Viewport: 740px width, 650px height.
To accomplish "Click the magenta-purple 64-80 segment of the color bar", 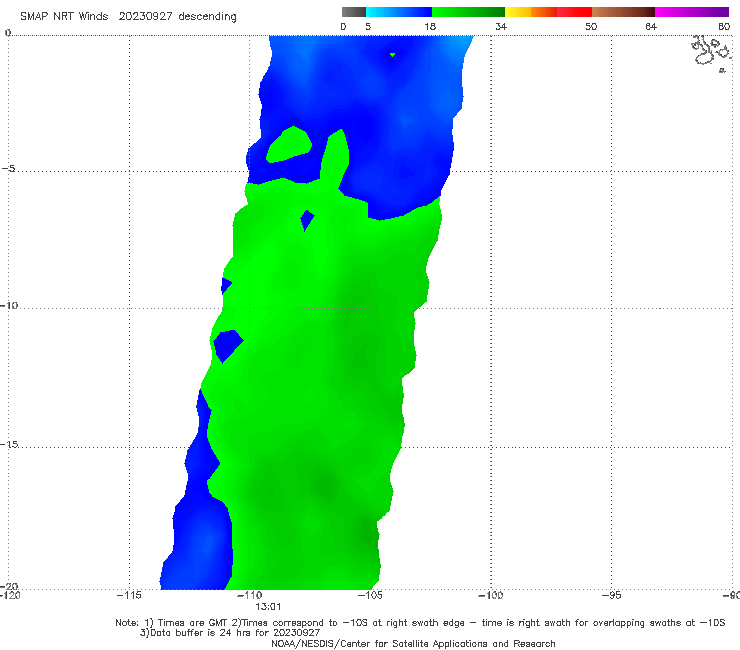I will point(692,12).
